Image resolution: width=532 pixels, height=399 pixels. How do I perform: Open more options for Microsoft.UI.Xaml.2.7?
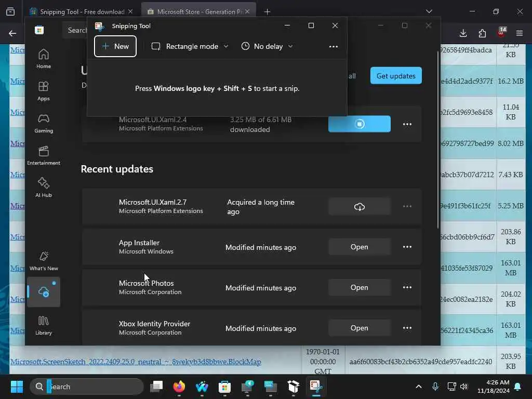[407, 206]
